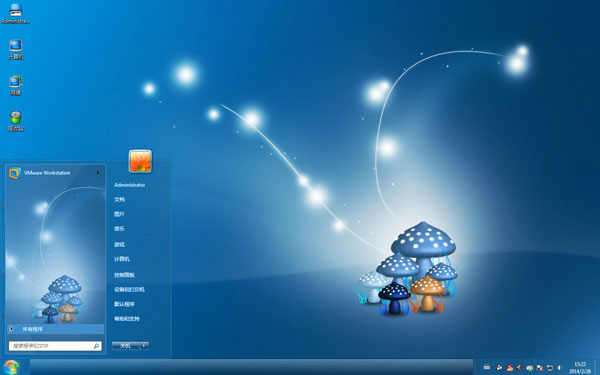The height and width of the screenshot is (375, 600).
Task: Expand 所有程序 (All Programs) list
Action: (x=55, y=329)
